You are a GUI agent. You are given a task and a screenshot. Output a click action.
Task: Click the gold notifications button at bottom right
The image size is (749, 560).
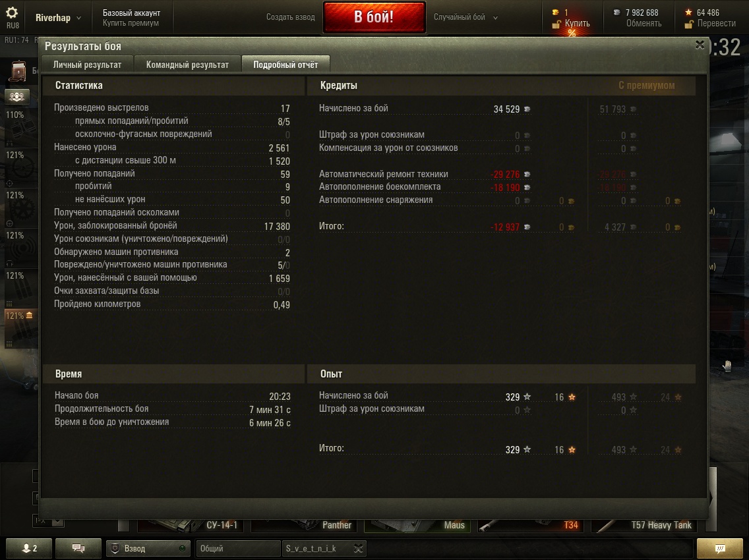(719, 549)
